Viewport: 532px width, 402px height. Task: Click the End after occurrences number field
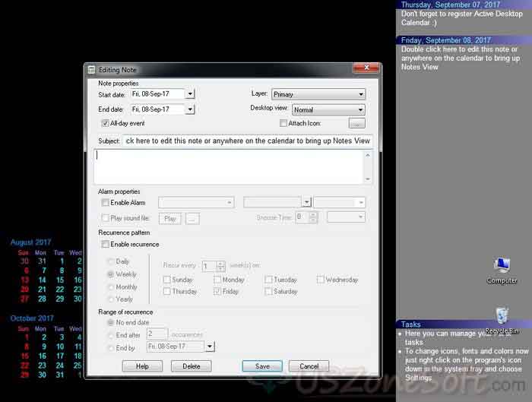point(157,334)
